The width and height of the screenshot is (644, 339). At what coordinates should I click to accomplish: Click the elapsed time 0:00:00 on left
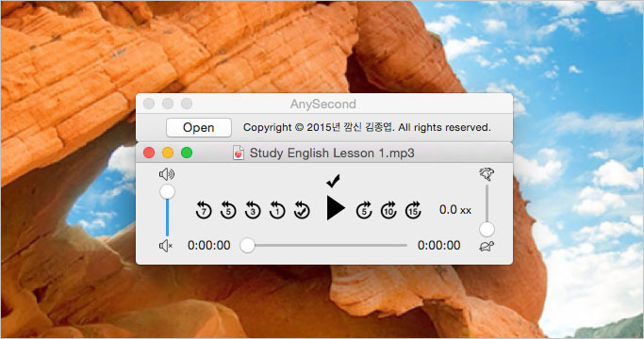click(209, 246)
